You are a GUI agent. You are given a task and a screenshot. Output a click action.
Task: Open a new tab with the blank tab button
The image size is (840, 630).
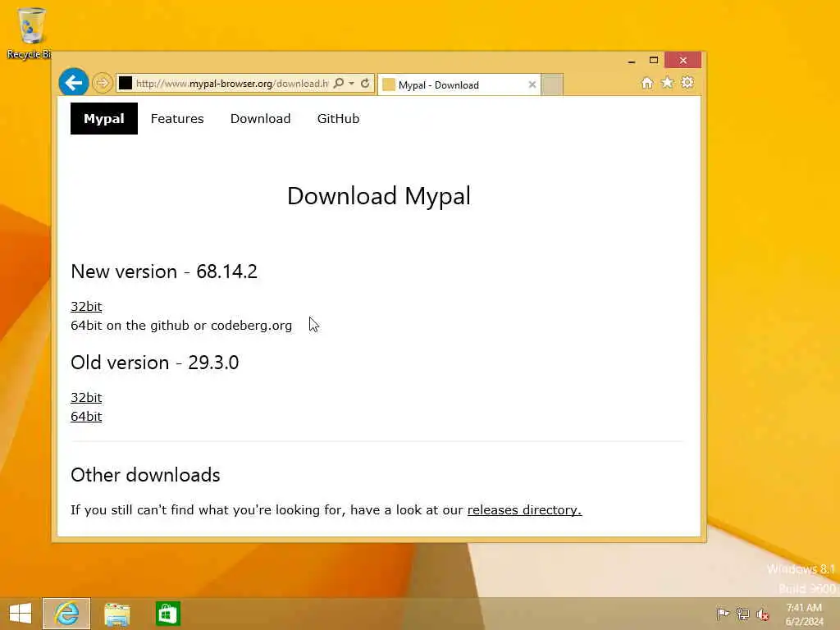pos(552,84)
